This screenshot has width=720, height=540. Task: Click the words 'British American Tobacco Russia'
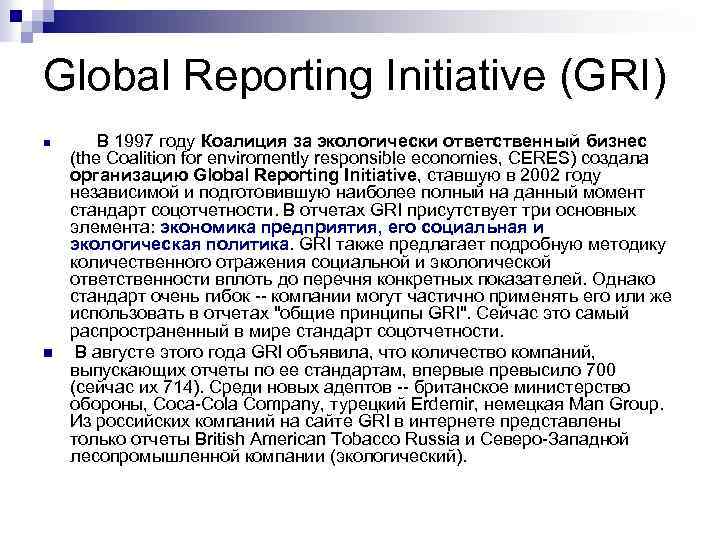[327, 439]
